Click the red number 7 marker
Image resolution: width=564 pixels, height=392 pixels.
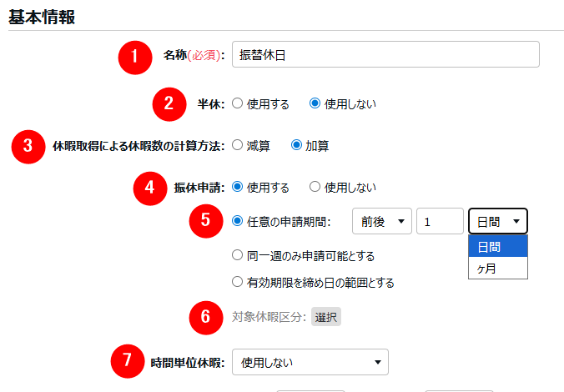click(127, 362)
